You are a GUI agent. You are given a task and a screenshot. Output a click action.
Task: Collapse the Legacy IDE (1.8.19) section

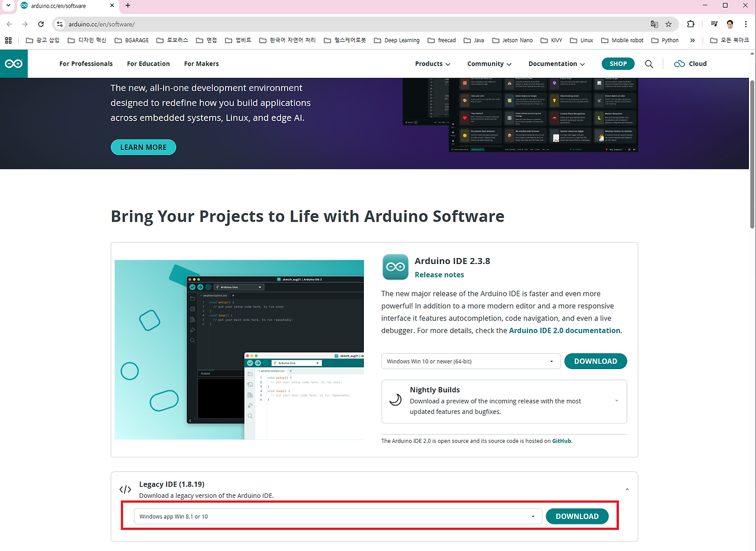tap(627, 490)
